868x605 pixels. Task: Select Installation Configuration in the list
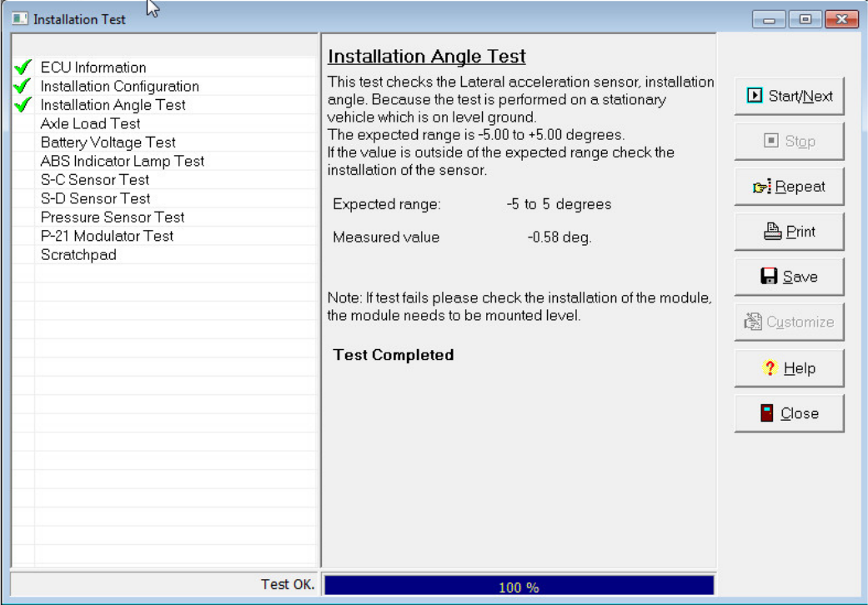tap(119, 87)
